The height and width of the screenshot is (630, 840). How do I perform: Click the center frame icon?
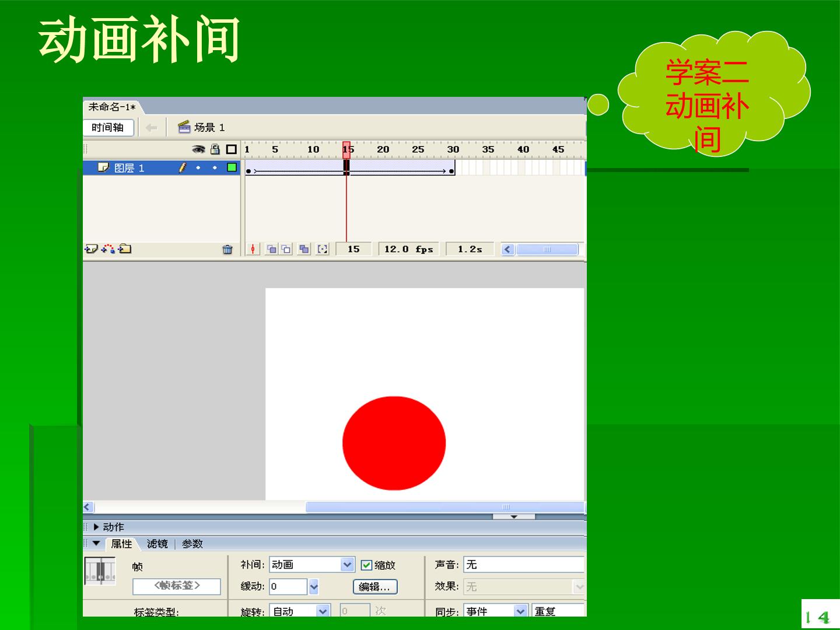click(x=253, y=249)
